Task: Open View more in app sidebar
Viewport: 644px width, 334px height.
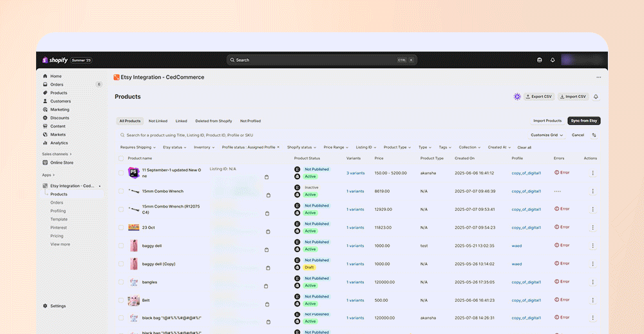Action: 60,244
